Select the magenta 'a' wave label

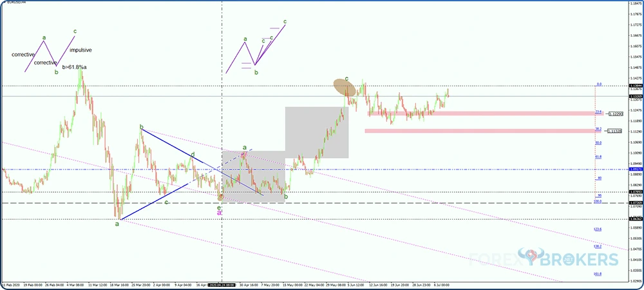pyautogui.click(x=220, y=212)
